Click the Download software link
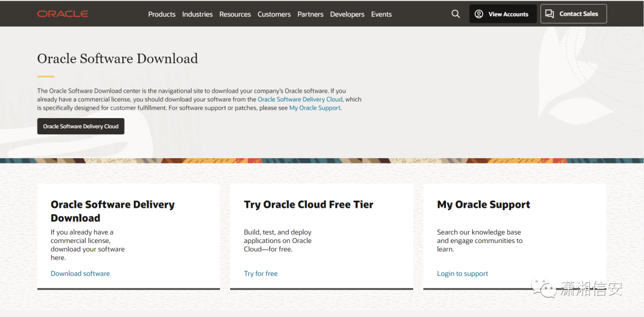The height and width of the screenshot is (317, 644). click(80, 273)
